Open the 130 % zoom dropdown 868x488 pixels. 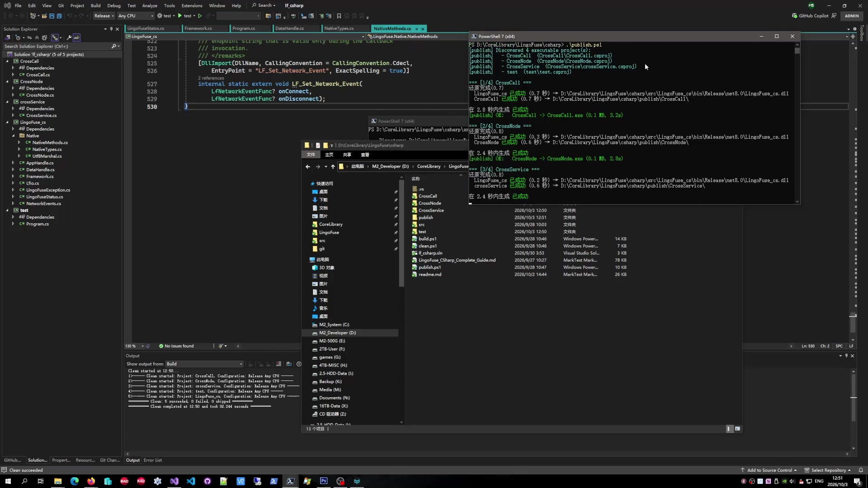134,346
